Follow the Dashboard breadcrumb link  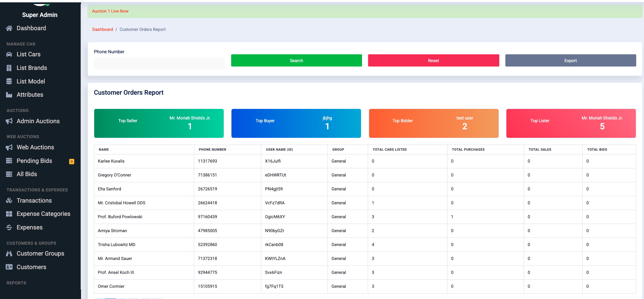click(102, 30)
